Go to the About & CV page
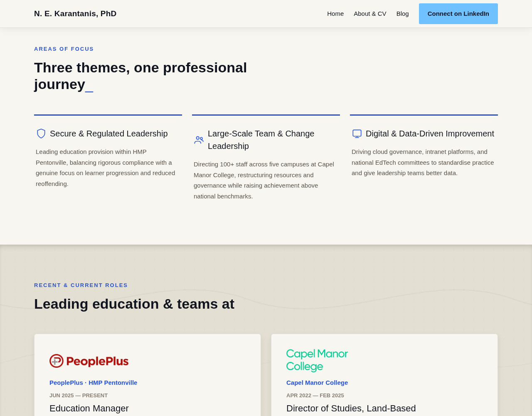This screenshot has width=532, height=416. pos(370,14)
